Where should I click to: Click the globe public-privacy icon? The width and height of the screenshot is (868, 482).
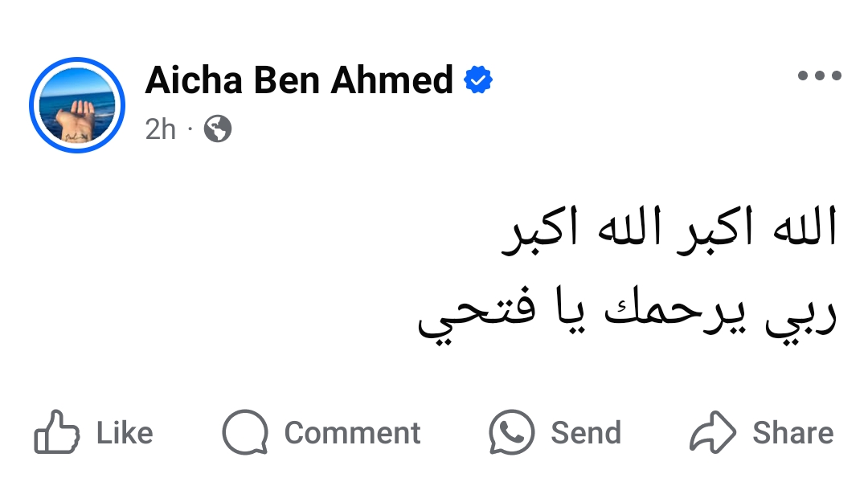pos(218,129)
